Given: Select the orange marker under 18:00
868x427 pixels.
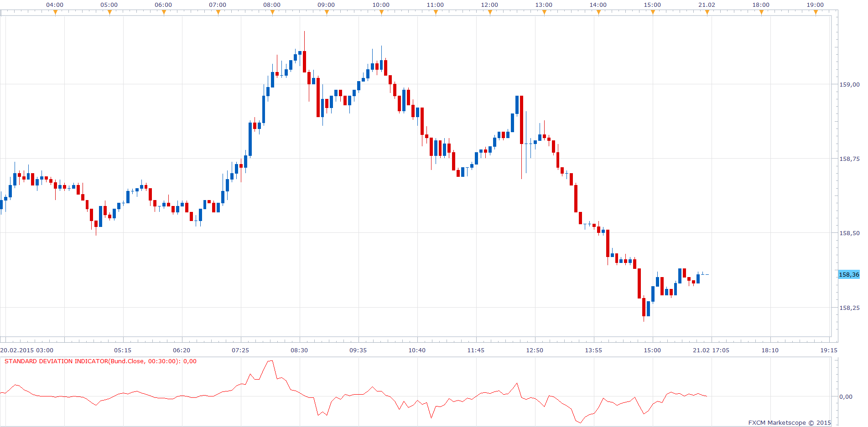Looking at the screenshot, I should pos(761,12).
